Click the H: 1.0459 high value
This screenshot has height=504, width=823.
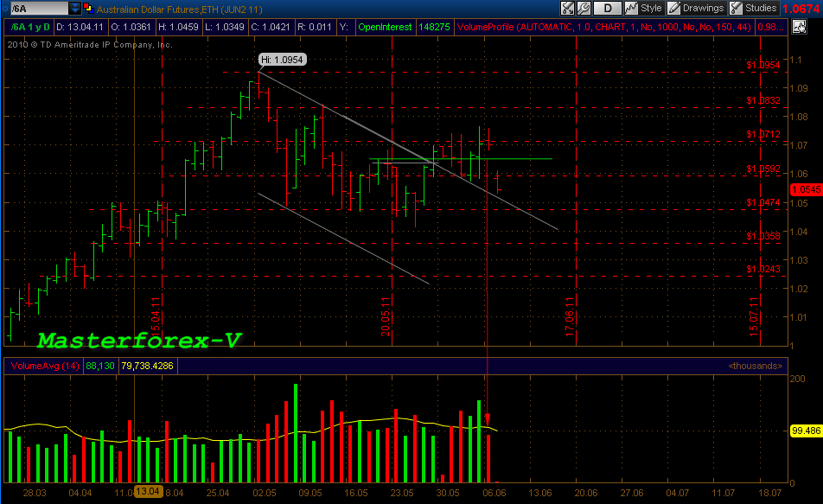click(178, 27)
